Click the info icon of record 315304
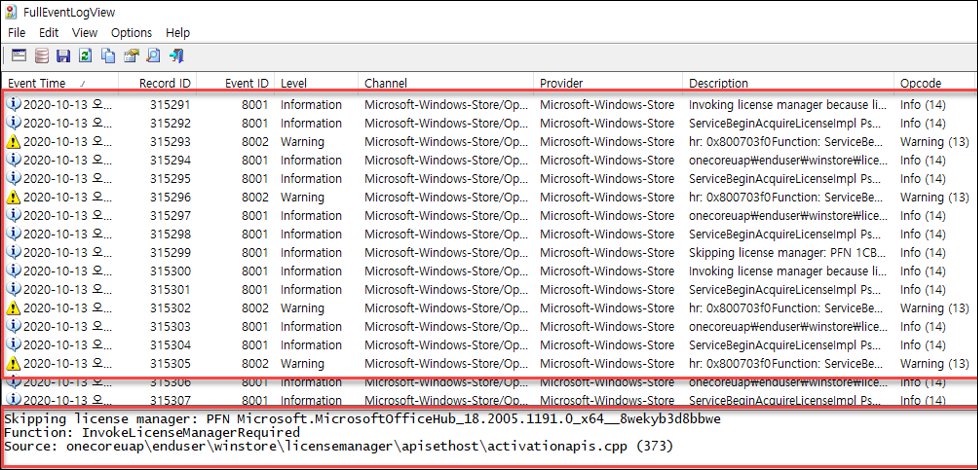Image resolution: width=978 pixels, height=470 pixels. 13,345
